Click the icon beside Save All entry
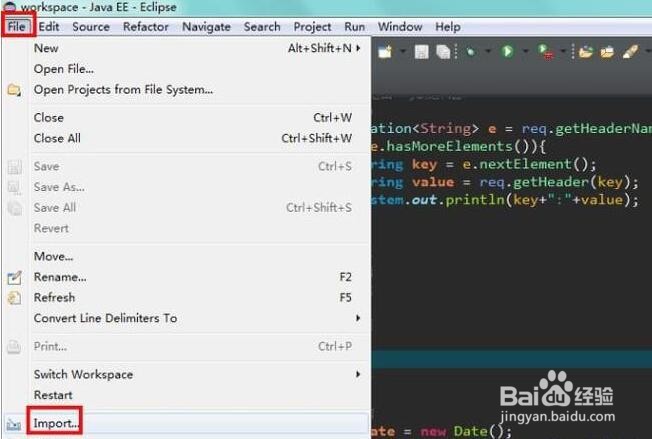The height and width of the screenshot is (439, 652). [x=15, y=208]
